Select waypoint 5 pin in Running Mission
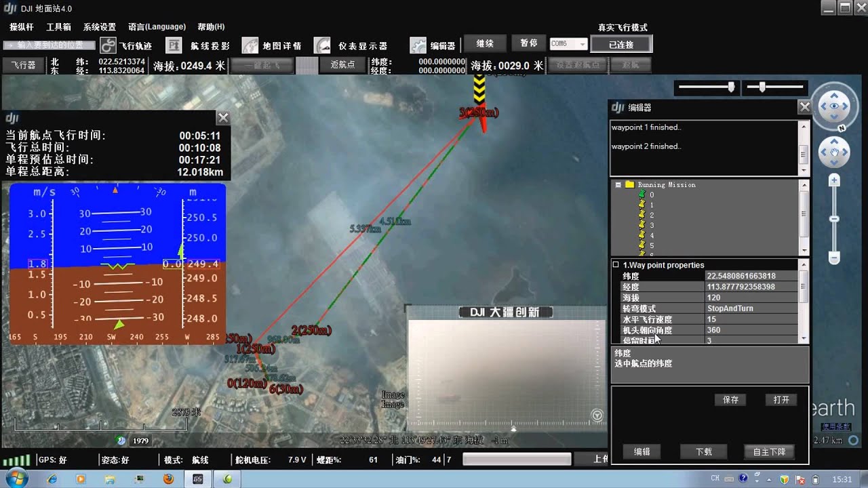 (642, 245)
